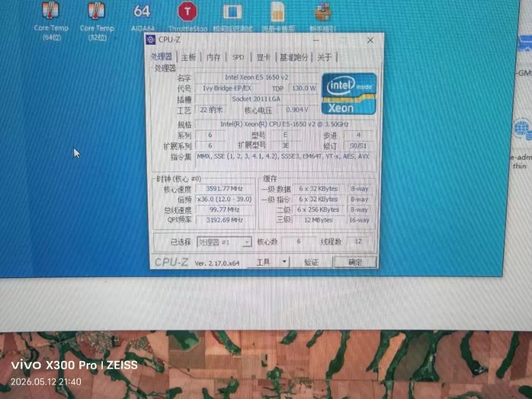Open the desktop icon right of ThrottleStop

pos(232,17)
